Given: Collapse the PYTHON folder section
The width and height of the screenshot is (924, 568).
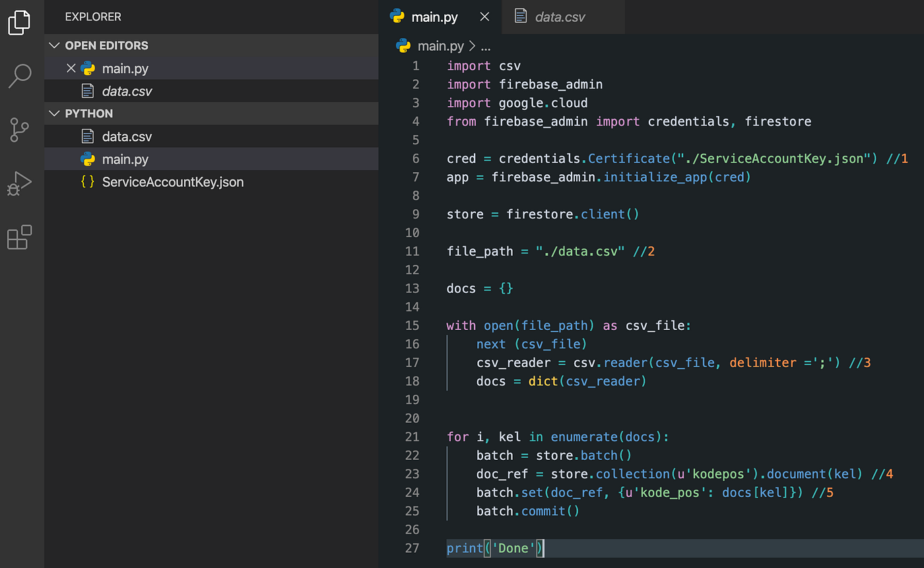Looking at the screenshot, I should click(54, 113).
